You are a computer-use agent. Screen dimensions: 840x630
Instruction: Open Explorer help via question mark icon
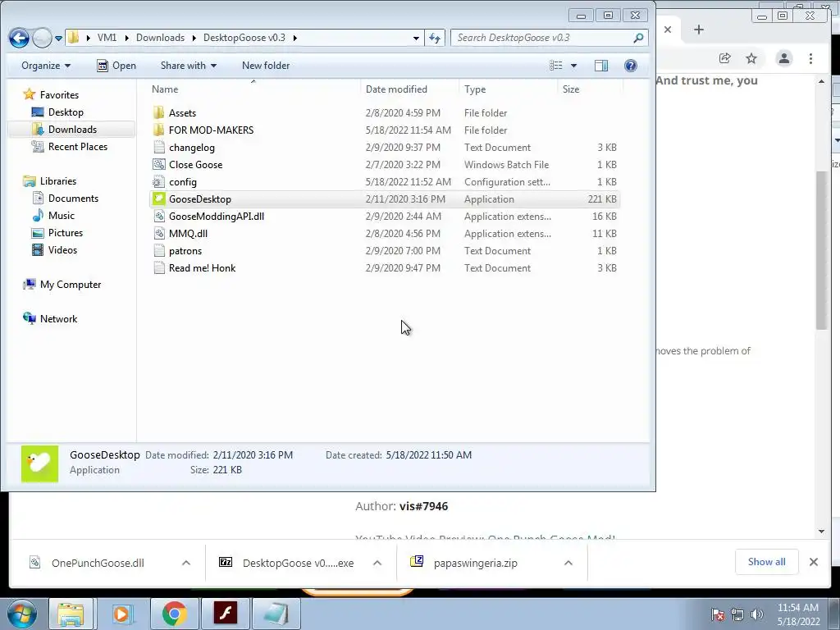(x=631, y=66)
